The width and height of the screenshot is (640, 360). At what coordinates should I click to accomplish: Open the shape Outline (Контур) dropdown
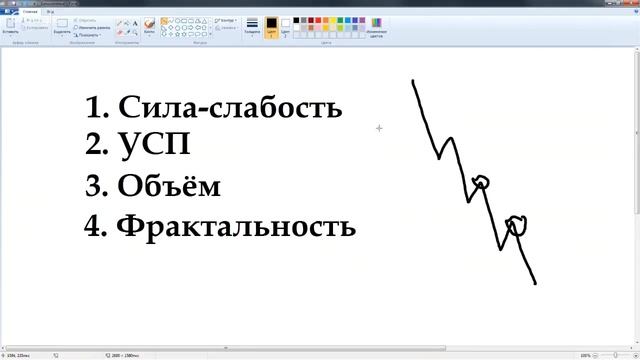coord(226,20)
